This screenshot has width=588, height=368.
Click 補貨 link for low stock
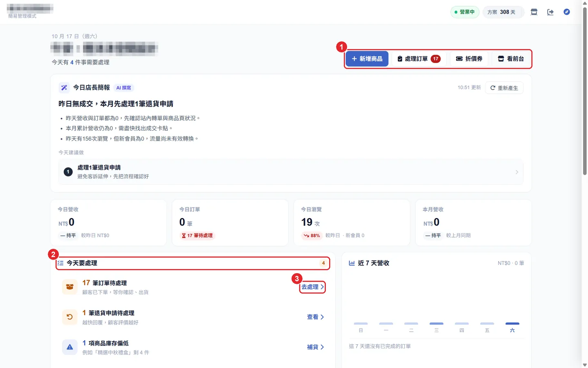(x=316, y=347)
